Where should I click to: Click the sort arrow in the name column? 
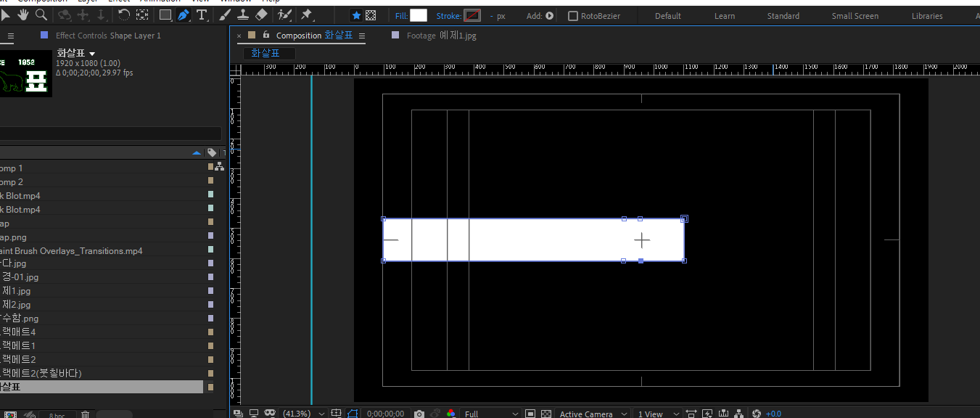click(197, 153)
